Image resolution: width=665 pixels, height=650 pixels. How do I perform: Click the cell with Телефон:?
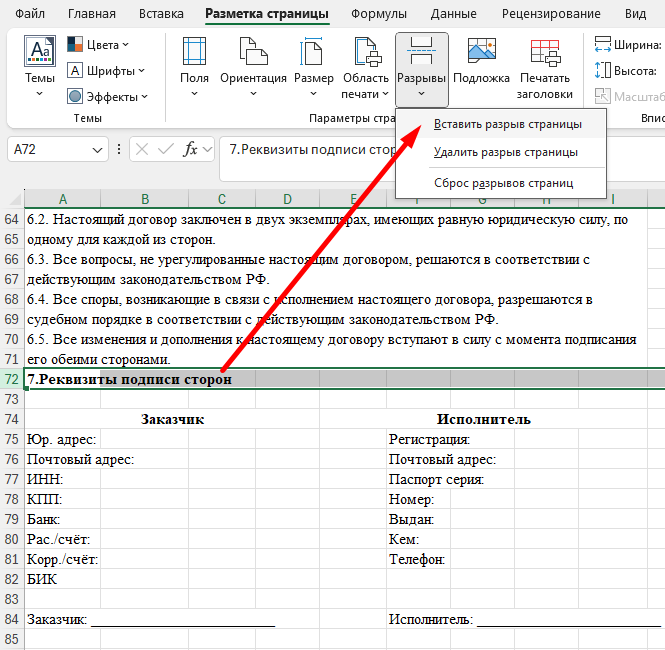[x=419, y=559]
